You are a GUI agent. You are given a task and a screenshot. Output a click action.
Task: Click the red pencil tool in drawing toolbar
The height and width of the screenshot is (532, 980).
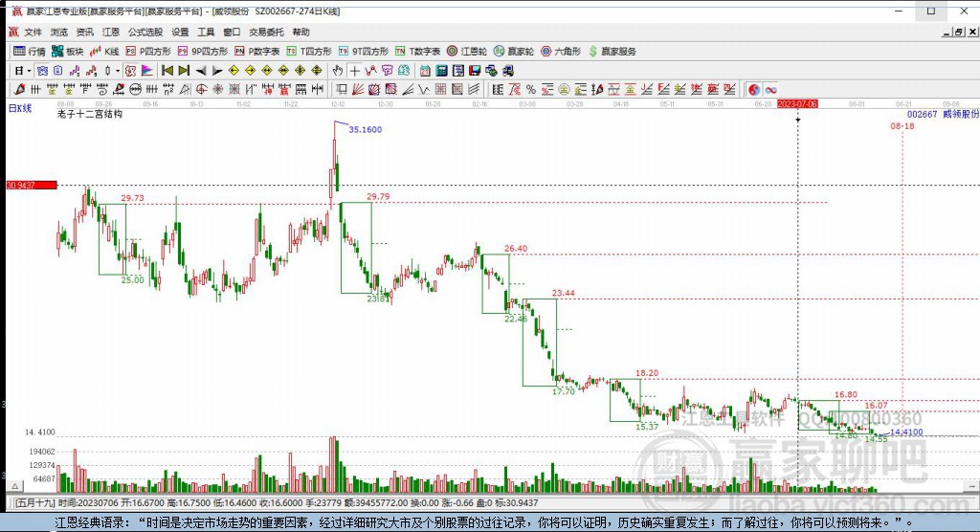coord(19,89)
